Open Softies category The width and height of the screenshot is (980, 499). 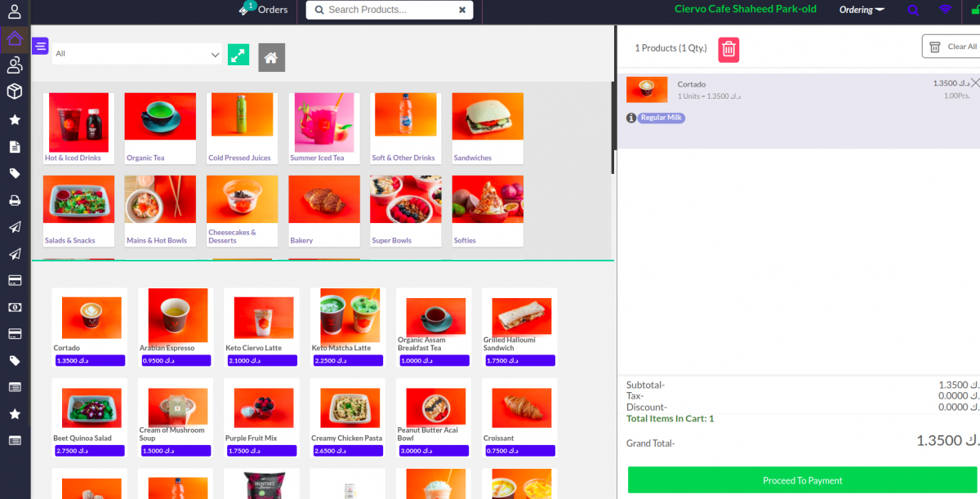488,211
